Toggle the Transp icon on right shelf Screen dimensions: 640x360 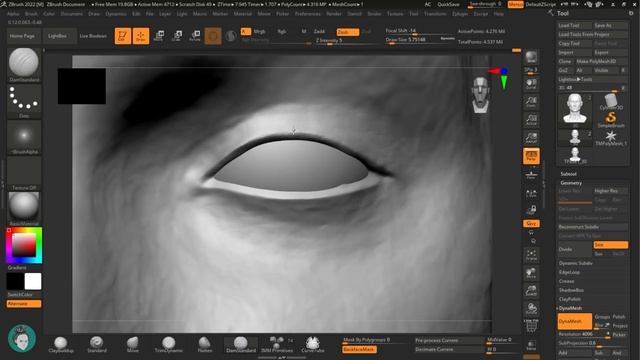(531, 345)
